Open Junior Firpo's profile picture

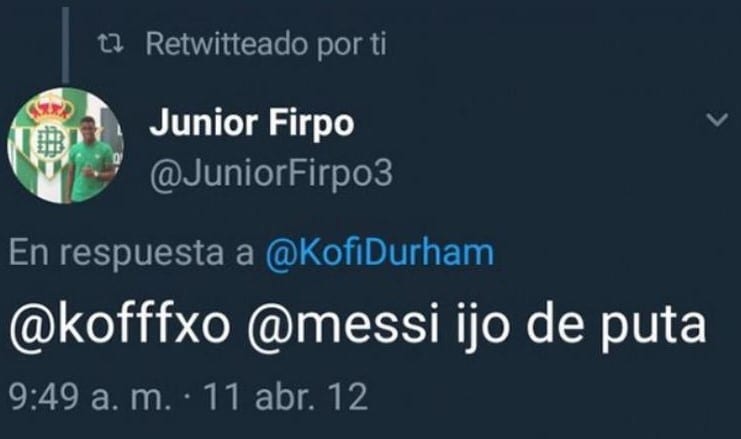click(x=66, y=145)
